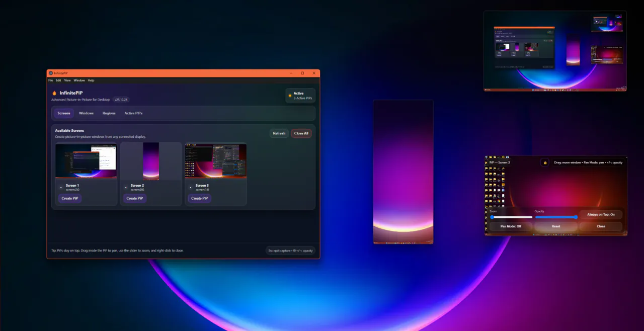
Task: Toggle Pan Mode in Screen 3 PiP
Action: pos(511,226)
